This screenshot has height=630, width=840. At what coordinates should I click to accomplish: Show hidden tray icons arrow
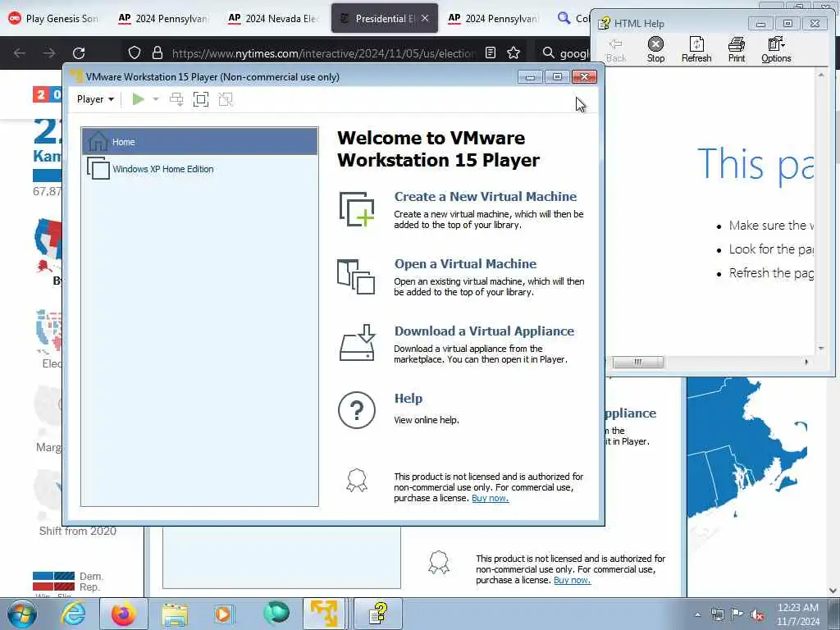pyautogui.click(x=697, y=614)
